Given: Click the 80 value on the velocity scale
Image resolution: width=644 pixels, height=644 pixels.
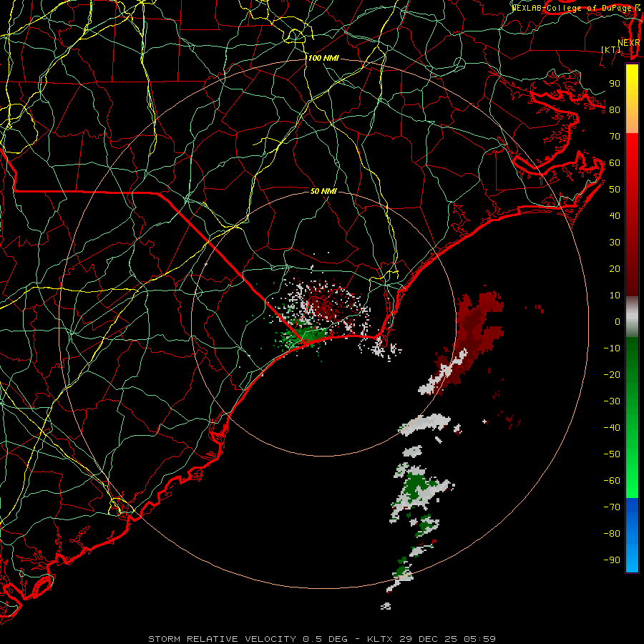Looking at the screenshot, I should tap(615, 109).
